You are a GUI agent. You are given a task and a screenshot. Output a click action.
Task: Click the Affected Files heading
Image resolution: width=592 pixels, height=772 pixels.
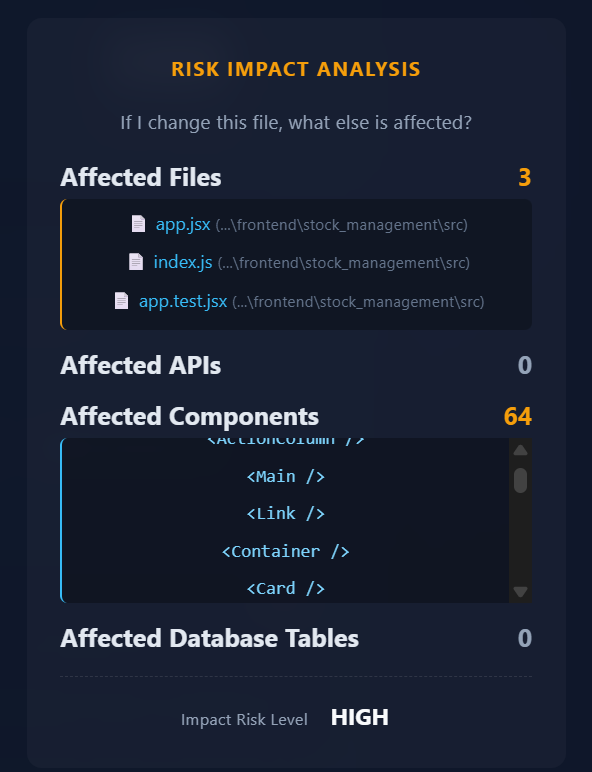click(x=141, y=177)
